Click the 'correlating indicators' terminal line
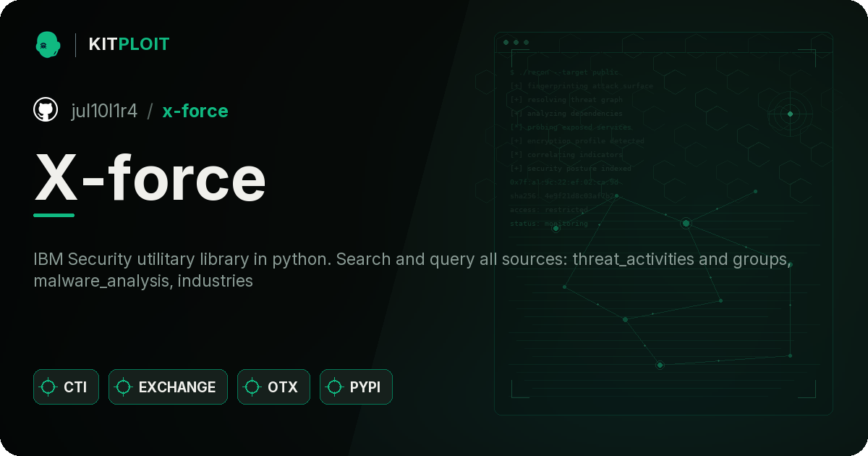Image resolution: width=868 pixels, height=456 pixels. click(x=566, y=155)
